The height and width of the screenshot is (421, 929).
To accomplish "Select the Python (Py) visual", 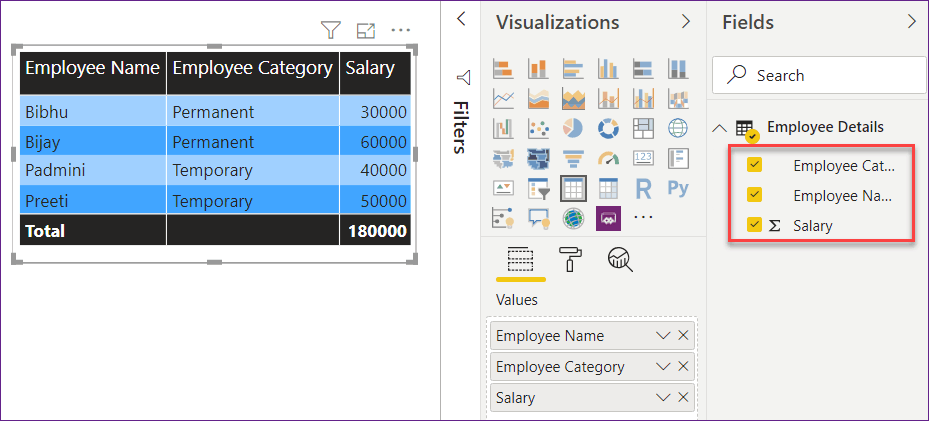I will [678, 188].
